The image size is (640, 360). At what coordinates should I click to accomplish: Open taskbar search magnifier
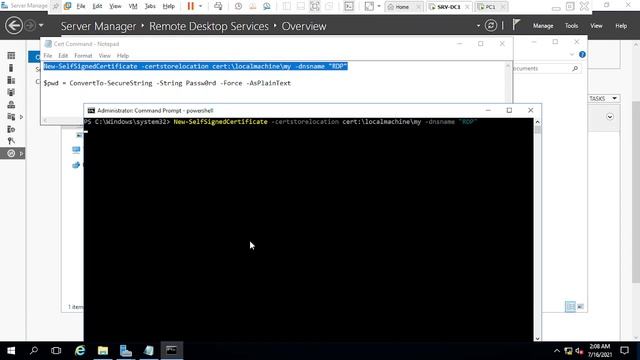[34, 350]
